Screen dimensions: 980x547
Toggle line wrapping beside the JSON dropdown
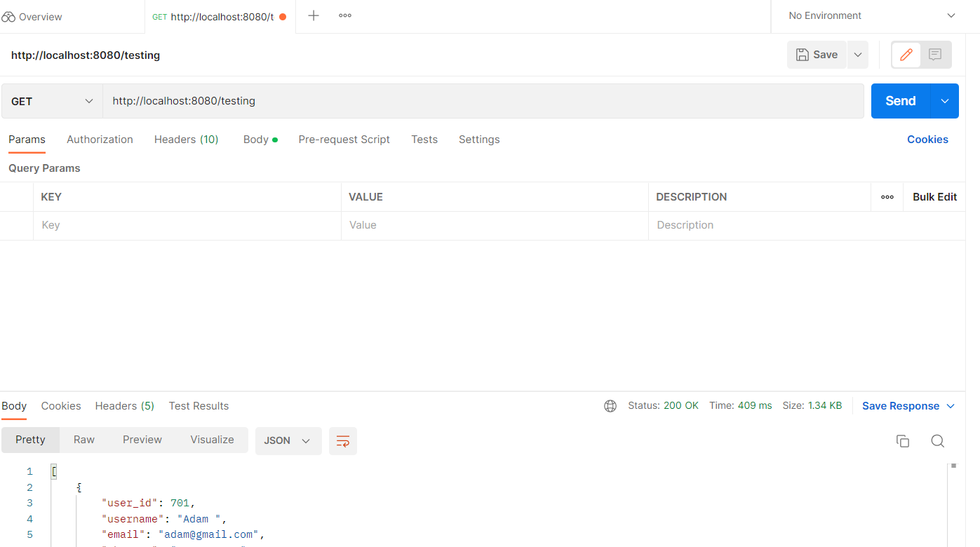coord(342,441)
